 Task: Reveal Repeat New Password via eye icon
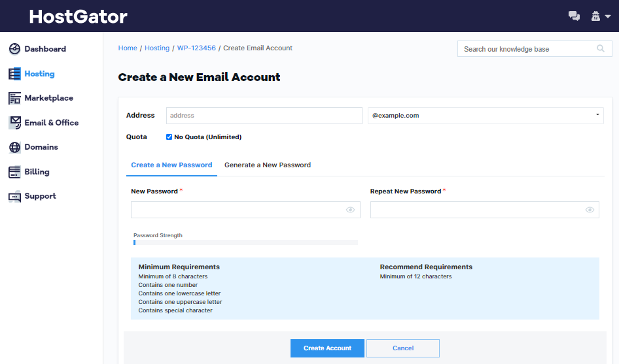click(590, 210)
